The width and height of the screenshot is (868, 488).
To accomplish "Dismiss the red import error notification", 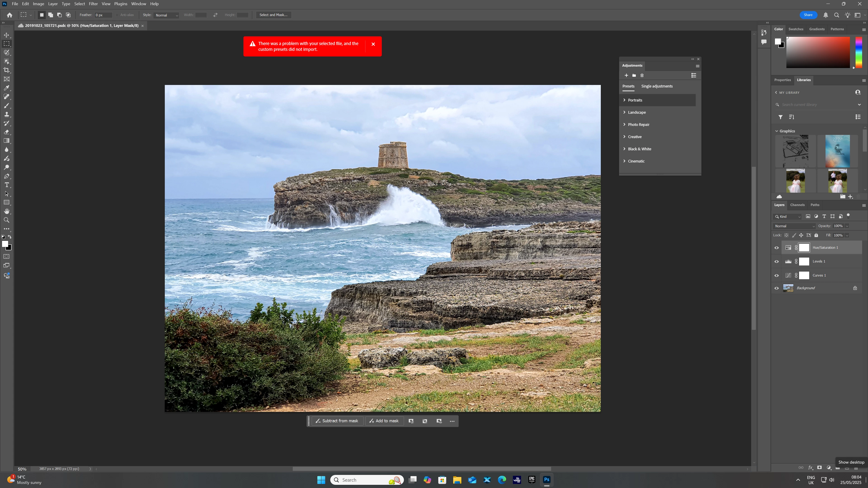I will [373, 44].
